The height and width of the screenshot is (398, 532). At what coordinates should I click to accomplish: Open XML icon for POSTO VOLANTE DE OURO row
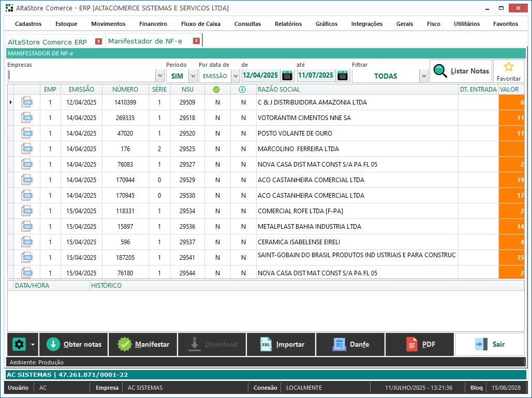click(26, 134)
